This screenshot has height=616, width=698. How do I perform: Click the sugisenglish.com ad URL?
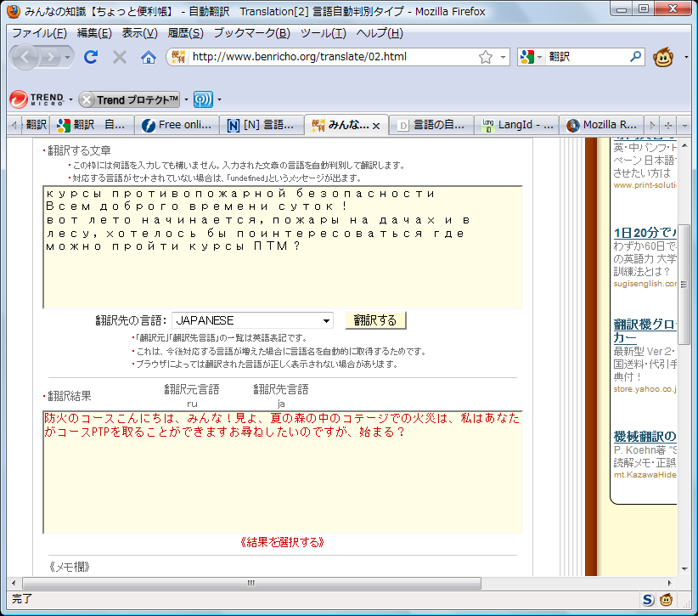click(x=645, y=284)
